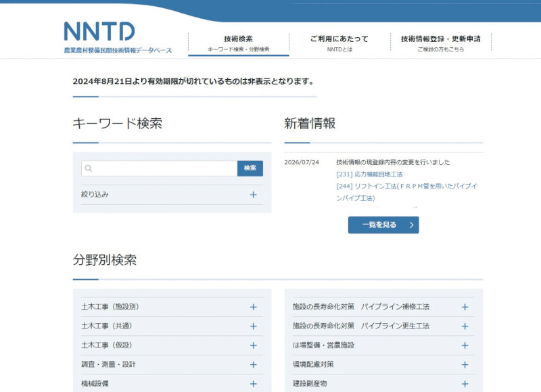Expand パイプライン更生工法 category
Image resolution: width=541 pixels, height=392 pixels.
(383, 326)
